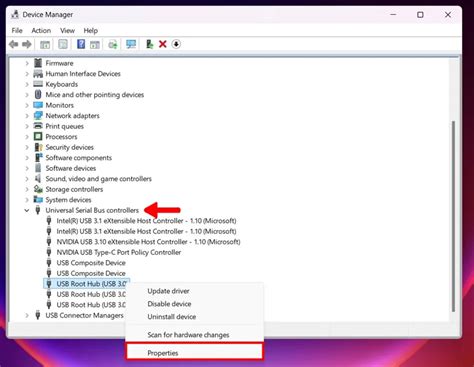Image resolution: width=474 pixels, height=367 pixels.
Task: Click the Help question mark toolbar icon
Action: tap(81, 44)
